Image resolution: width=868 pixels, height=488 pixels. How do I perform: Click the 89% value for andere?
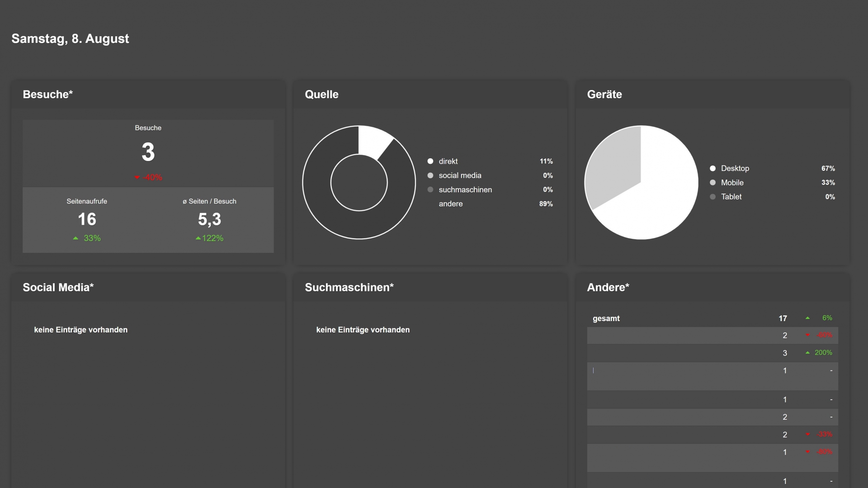546,204
